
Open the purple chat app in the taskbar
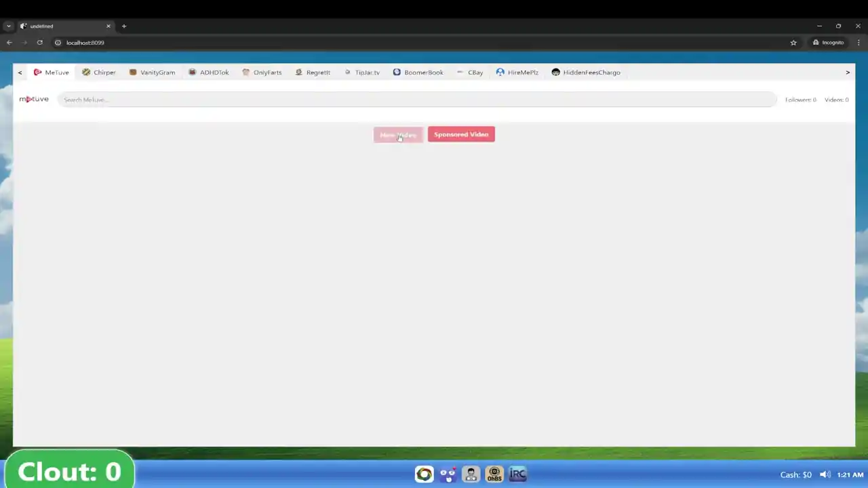pyautogui.click(x=448, y=474)
